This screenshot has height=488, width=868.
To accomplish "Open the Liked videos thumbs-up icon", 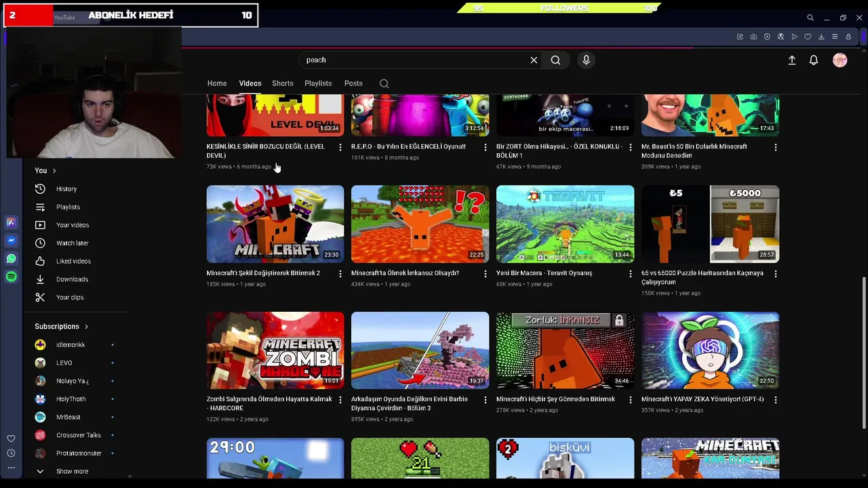I will pyautogui.click(x=40, y=261).
